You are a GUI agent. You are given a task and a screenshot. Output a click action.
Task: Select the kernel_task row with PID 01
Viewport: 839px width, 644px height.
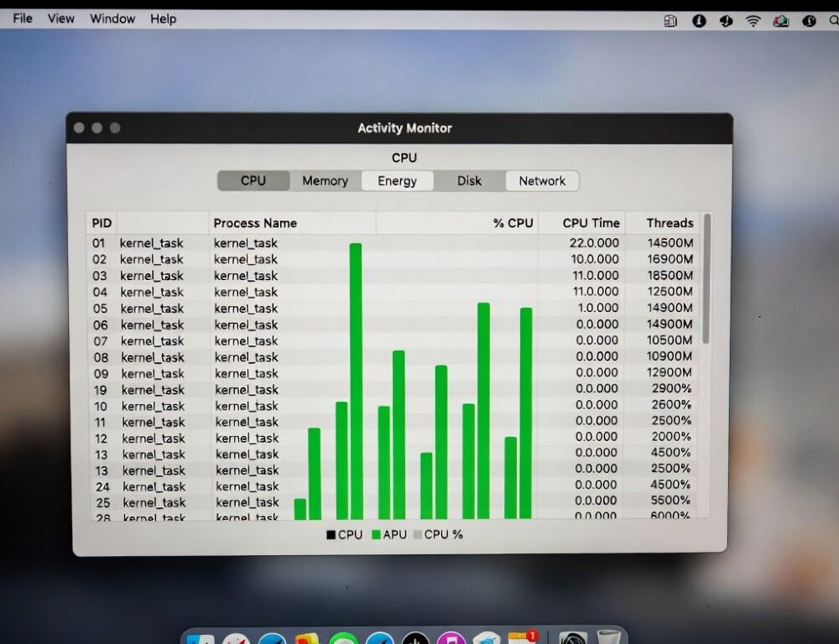pos(252,243)
